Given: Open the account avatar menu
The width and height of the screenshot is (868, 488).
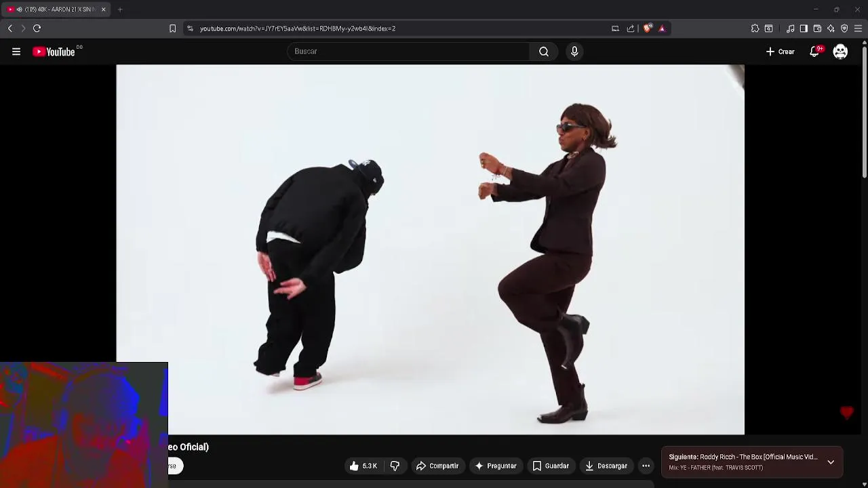Looking at the screenshot, I should pos(840,52).
